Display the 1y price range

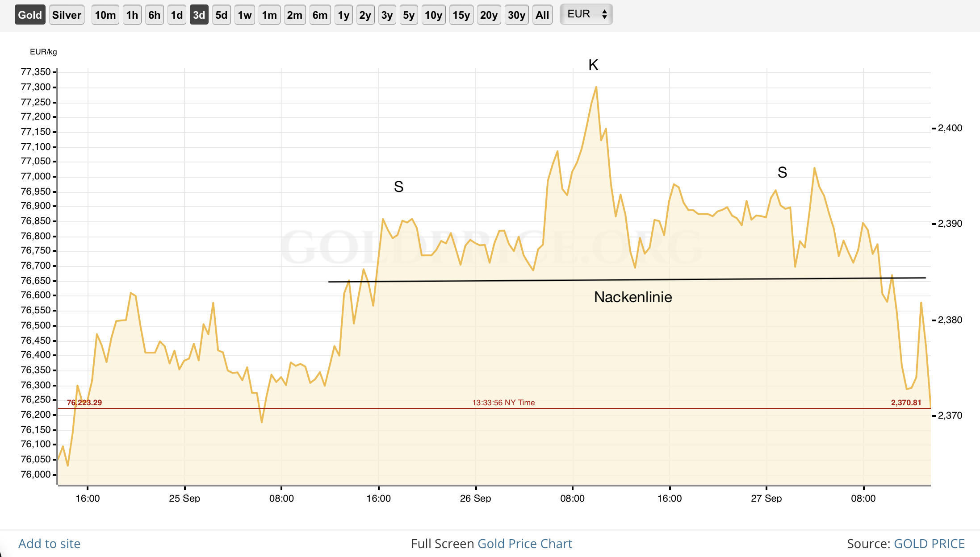pyautogui.click(x=343, y=15)
